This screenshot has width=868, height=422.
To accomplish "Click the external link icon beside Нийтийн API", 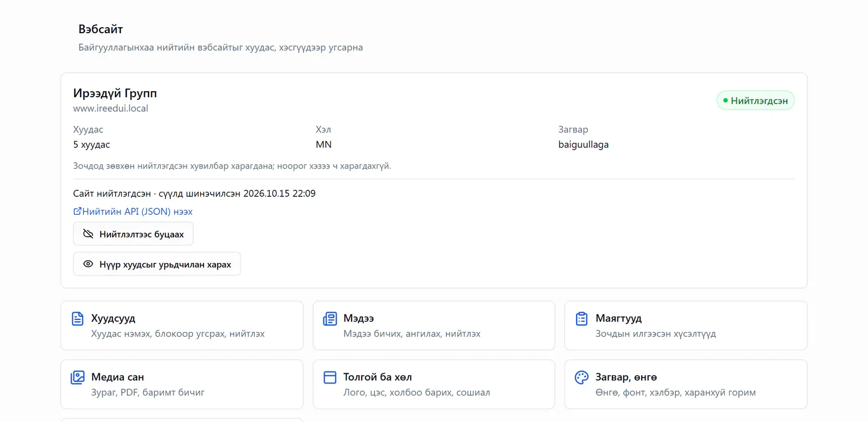I will coord(77,211).
